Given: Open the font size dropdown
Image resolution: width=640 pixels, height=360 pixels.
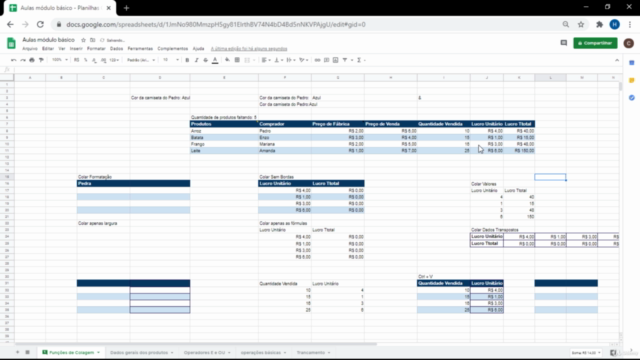Looking at the screenshot, I should [171, 60].
